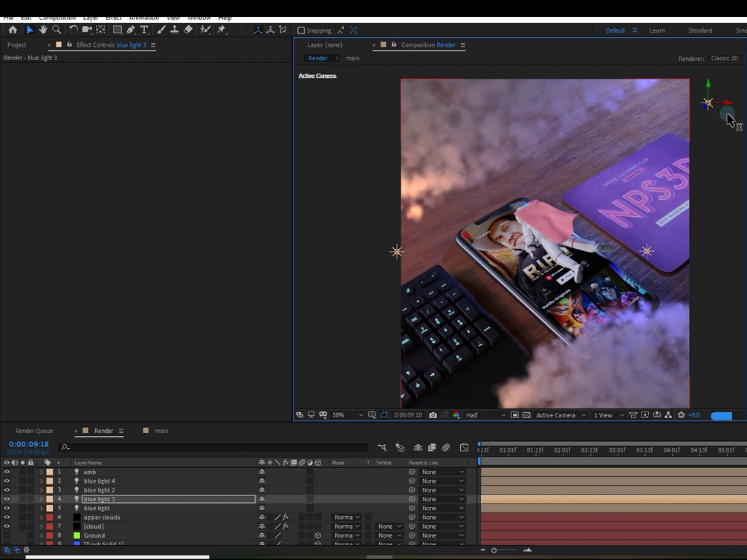Switch to the main timeline tab

tap(161, 431)
